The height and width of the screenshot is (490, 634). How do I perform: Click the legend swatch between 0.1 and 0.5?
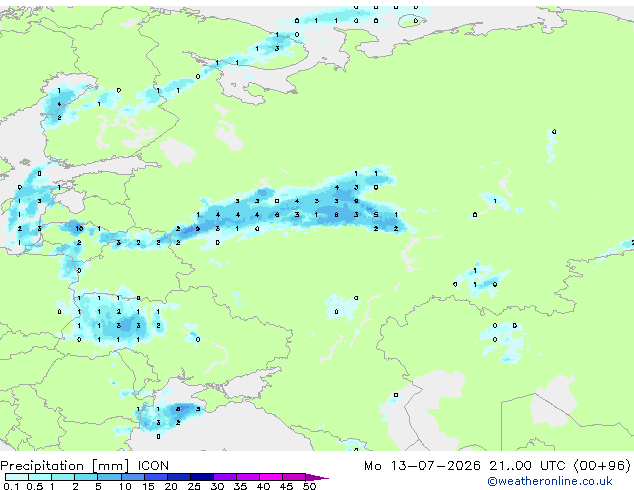tap(17, 477)
